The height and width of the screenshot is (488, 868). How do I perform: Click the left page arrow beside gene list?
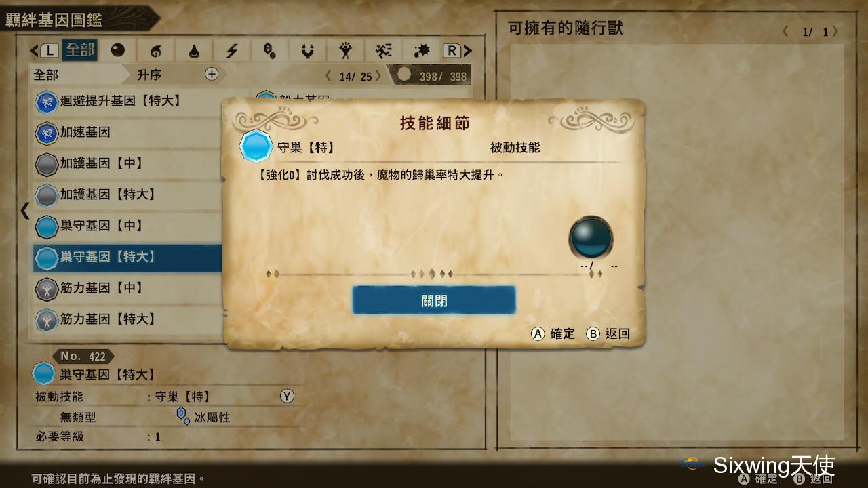[25, 211]
